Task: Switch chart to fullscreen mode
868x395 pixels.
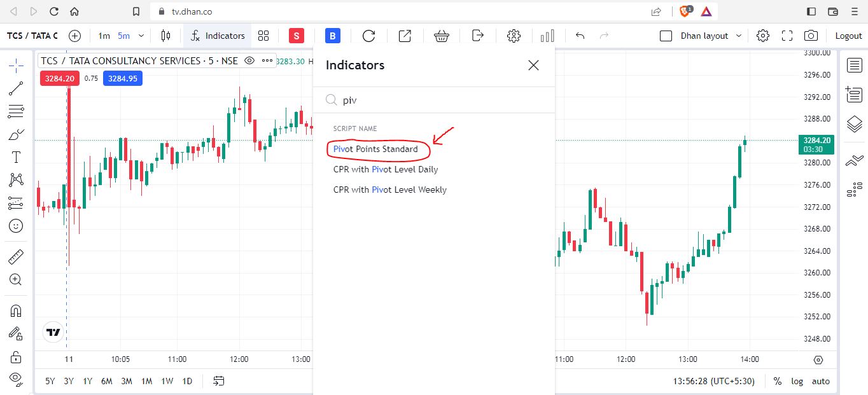Action: pos(787,36)
